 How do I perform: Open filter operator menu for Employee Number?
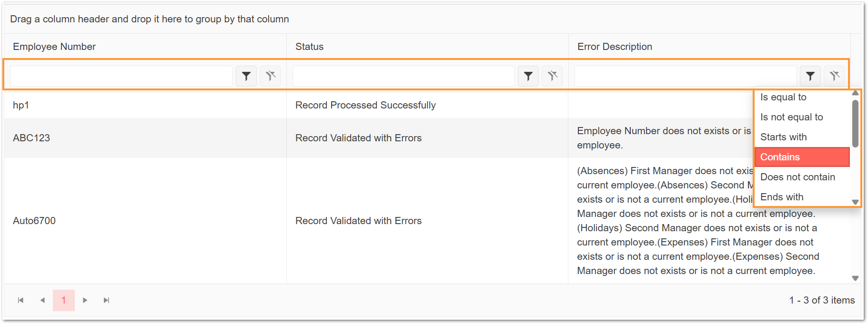click(x=246, y=76)
